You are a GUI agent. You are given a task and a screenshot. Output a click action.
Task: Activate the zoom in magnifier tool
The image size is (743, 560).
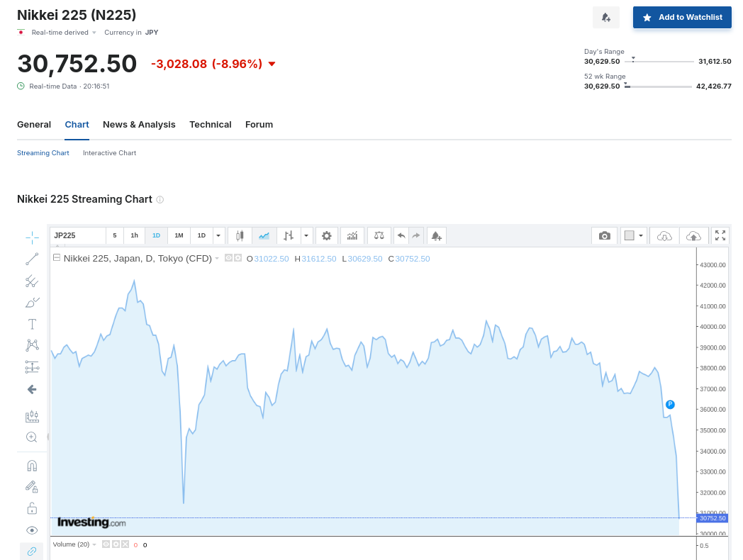click(32, 437)
